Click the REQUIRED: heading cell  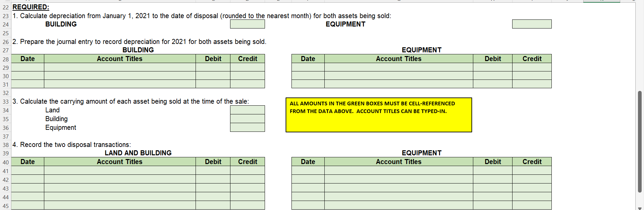coord(31,7)
